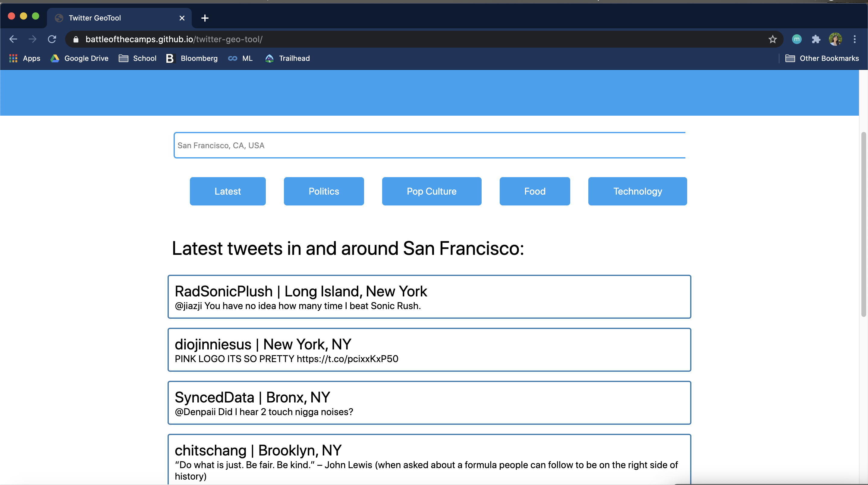Open a new tab with the plus button

tap(205, 18)
